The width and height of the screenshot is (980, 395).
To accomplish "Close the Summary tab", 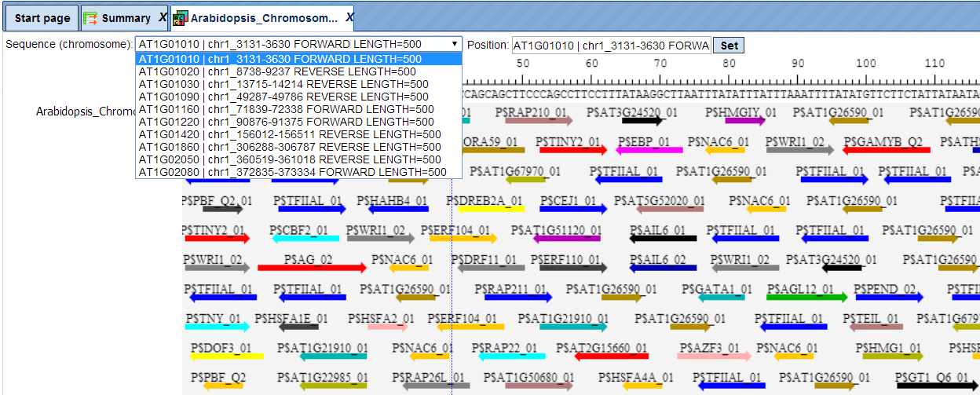I will pyautogui.click(x=163, y=17).
